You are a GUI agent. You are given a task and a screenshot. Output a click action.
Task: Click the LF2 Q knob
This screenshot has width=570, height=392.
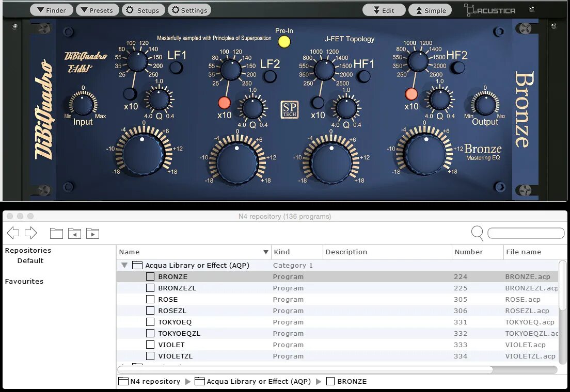click(252, 108)
